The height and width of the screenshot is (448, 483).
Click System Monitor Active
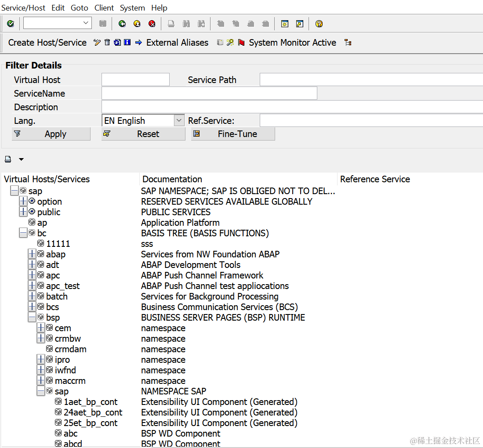[x=292, y=43]
